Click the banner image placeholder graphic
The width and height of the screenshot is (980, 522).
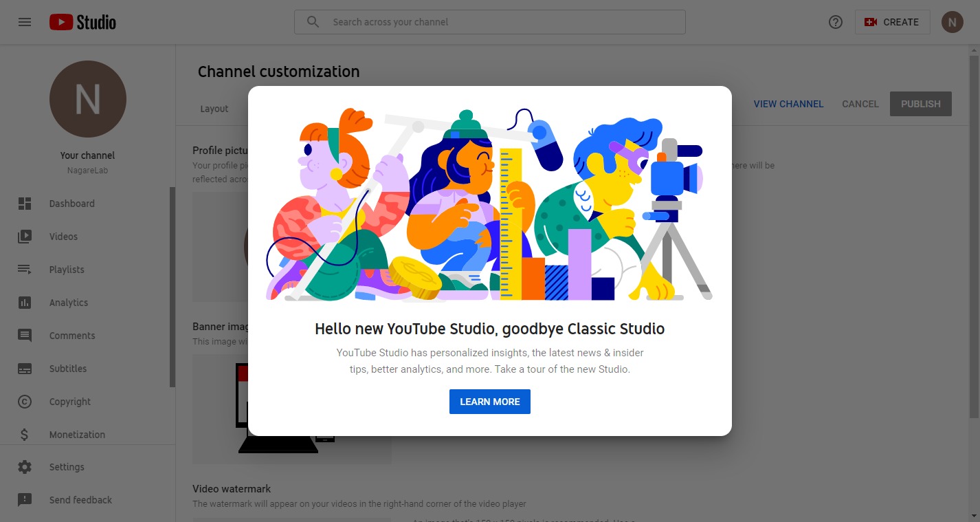tap(292, 409)
